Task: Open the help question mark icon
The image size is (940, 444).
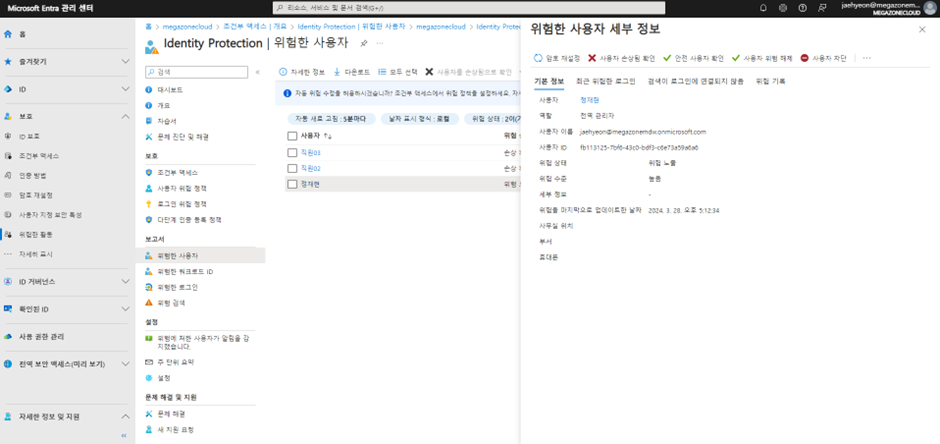Action: coord(802,8)
